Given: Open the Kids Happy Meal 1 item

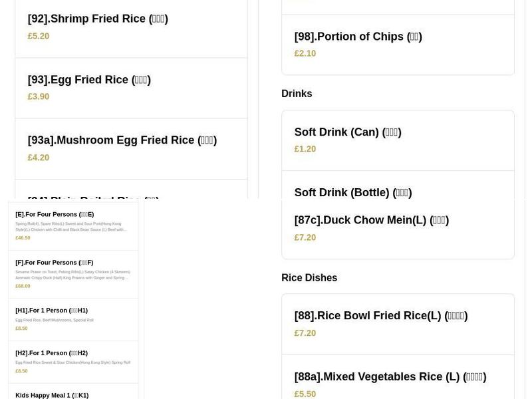Looking at the screenshot, I should click(x=51, y=395).
